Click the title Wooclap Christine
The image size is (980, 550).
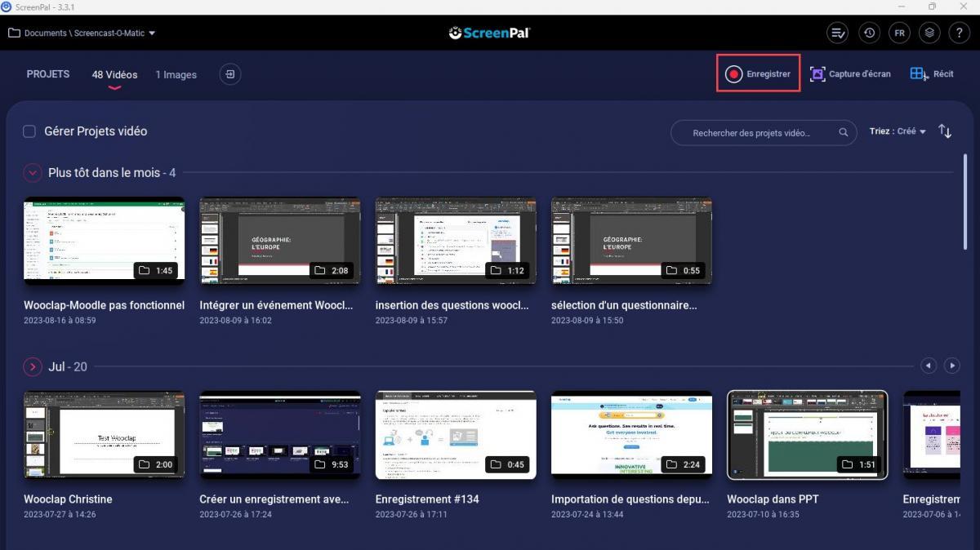(68, 499)
